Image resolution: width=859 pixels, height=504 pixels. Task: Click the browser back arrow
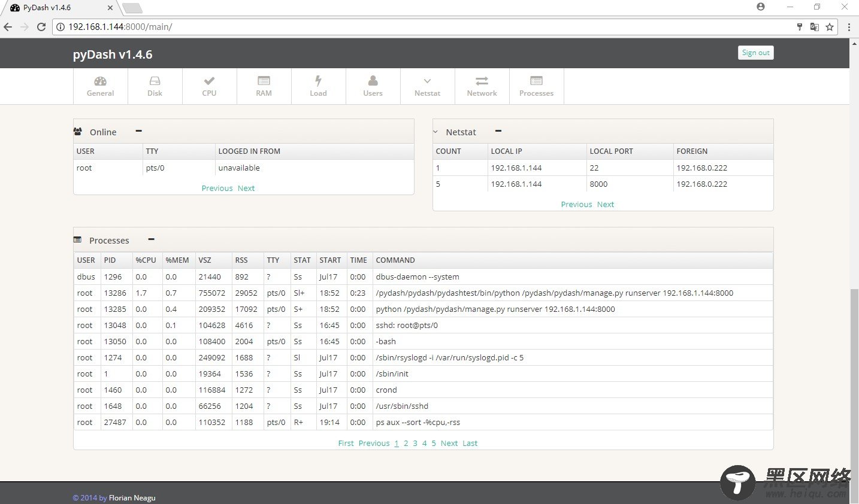8,27
